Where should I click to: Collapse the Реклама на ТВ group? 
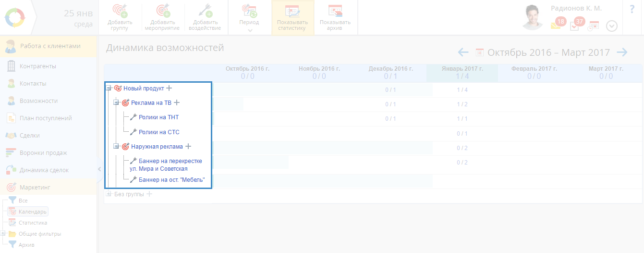point(116,103)
